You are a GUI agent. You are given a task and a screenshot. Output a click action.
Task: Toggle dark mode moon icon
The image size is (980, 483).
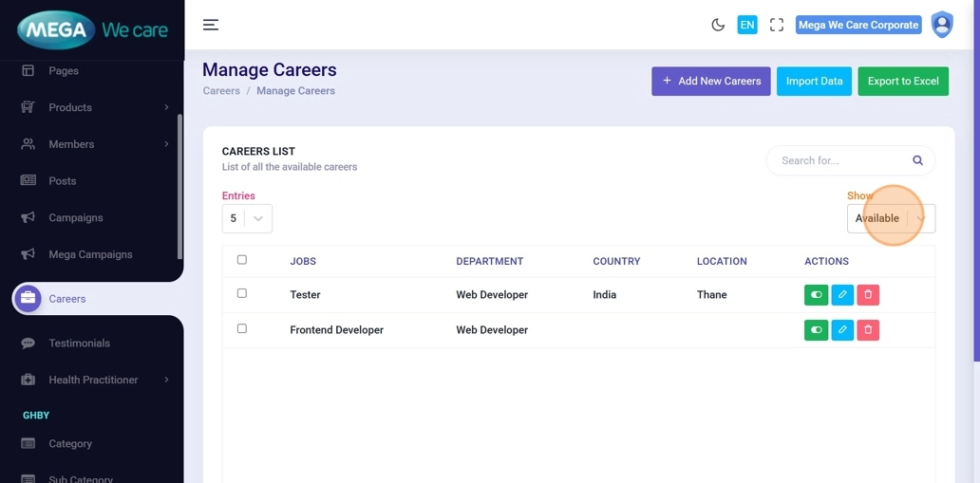pyautogui.click(x=718, y=26)
